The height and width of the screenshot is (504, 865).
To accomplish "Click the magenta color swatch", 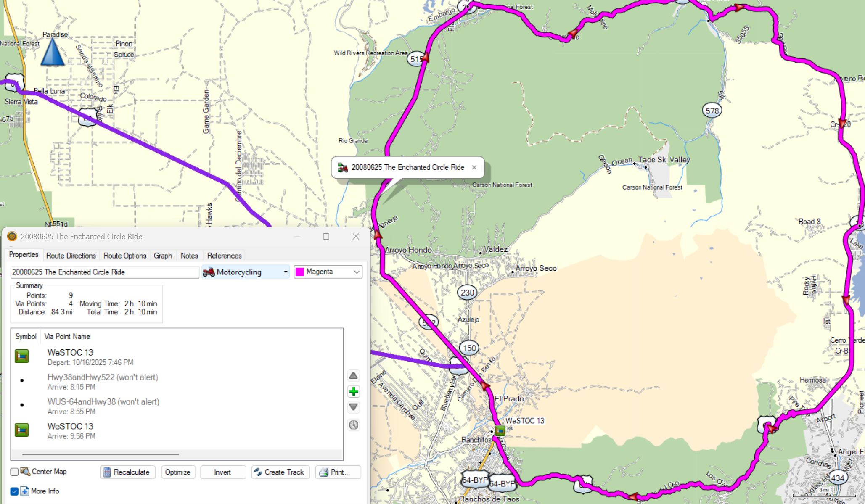I will click(x=300, y=272).
